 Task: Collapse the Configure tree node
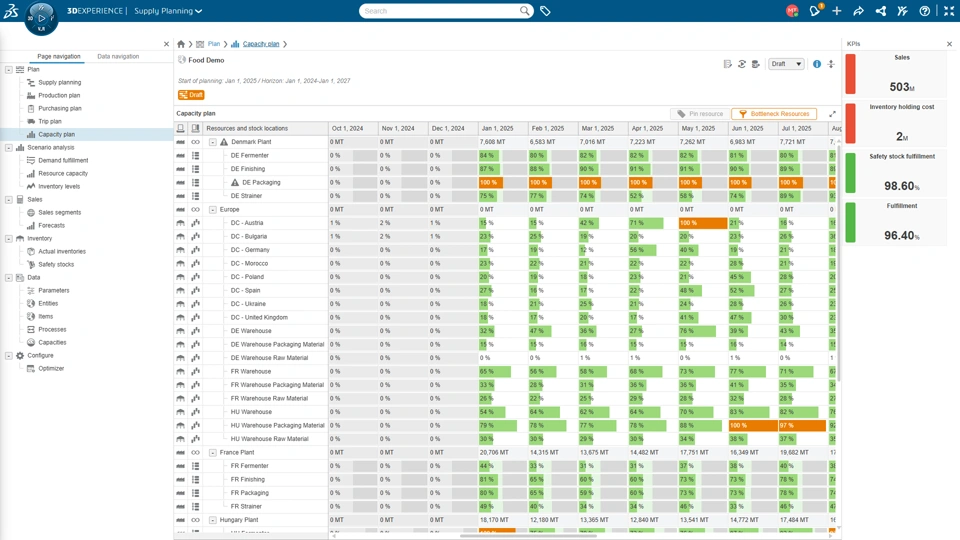[x=9, y=356]
